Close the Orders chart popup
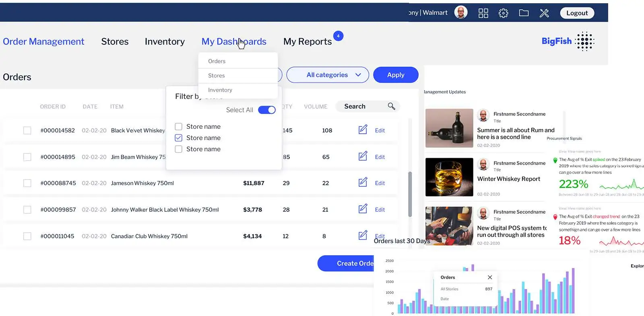644x316 pixels. [490, 277]
